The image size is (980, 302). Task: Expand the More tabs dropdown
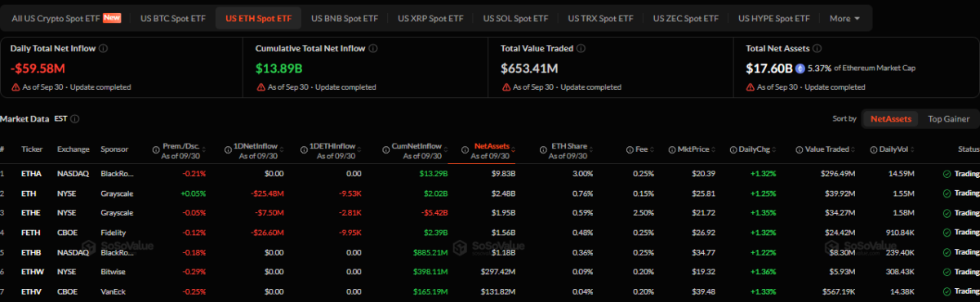point(844,18)
